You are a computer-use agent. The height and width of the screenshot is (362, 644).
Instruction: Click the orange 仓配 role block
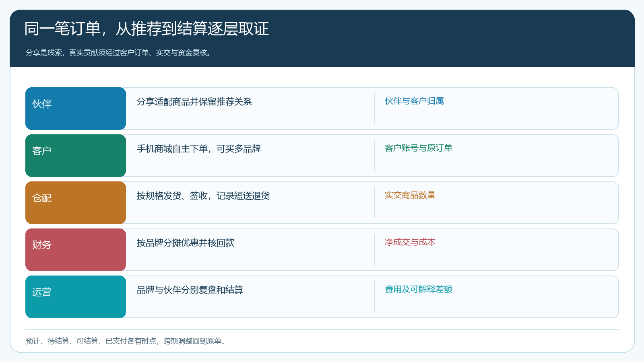(76, 203)
